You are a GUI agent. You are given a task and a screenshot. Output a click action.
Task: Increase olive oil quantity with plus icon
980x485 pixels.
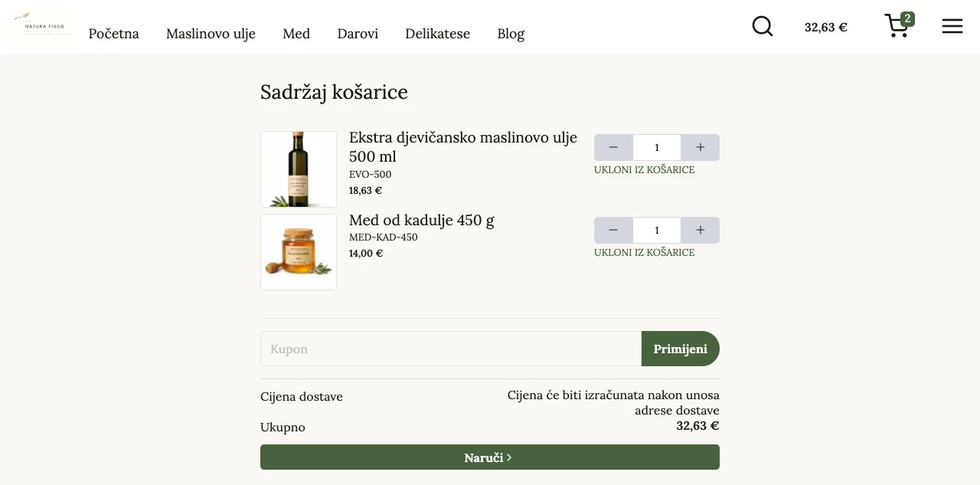point(700,147)
